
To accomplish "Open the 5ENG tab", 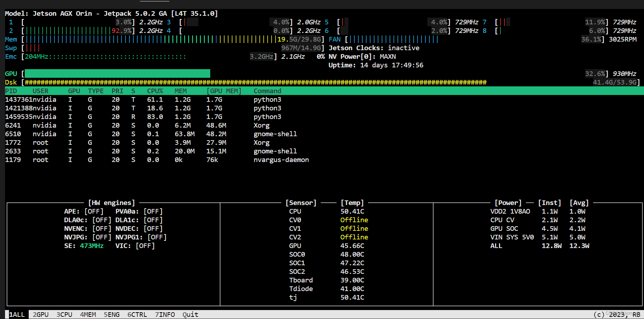I will click(x=112, y=314).
